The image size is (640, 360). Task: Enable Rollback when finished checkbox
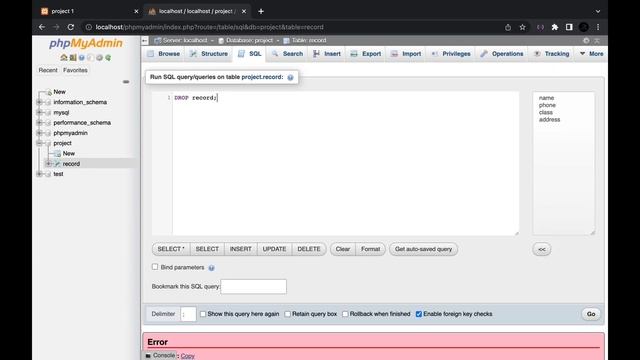tap(345, 314)
